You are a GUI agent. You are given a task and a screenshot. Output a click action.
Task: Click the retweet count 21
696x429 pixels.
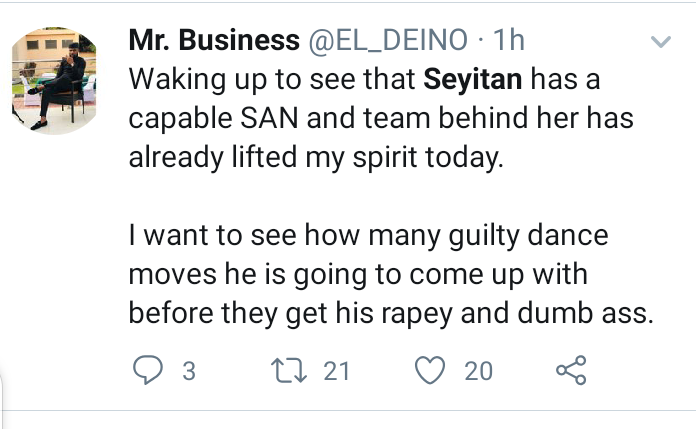coord(336,371)
